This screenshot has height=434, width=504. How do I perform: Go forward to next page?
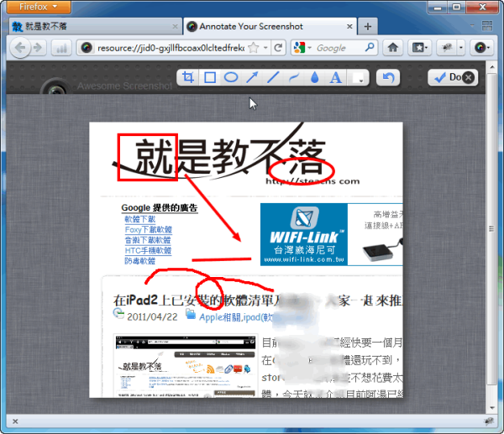[38, 48]
